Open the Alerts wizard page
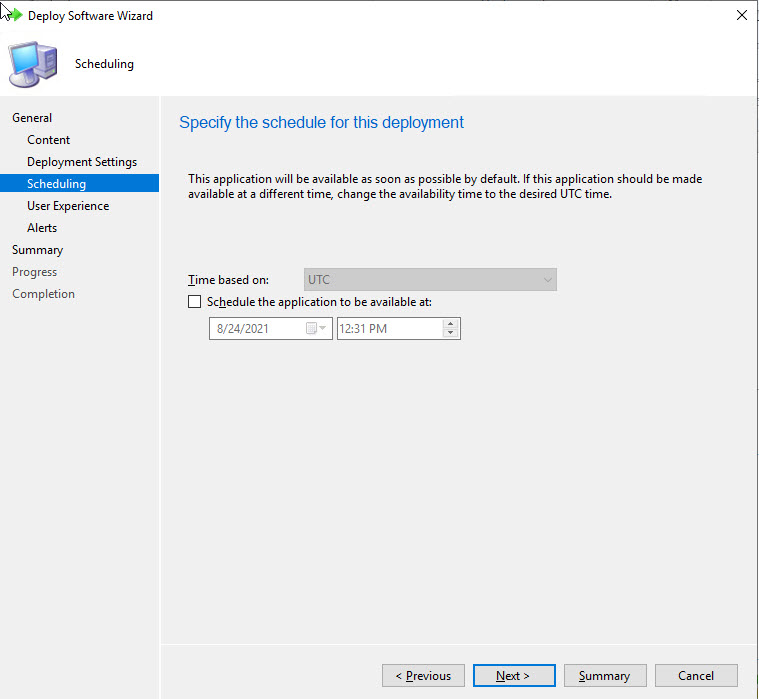The width and height of the screenshot is (759, 699). coord(42,228)
